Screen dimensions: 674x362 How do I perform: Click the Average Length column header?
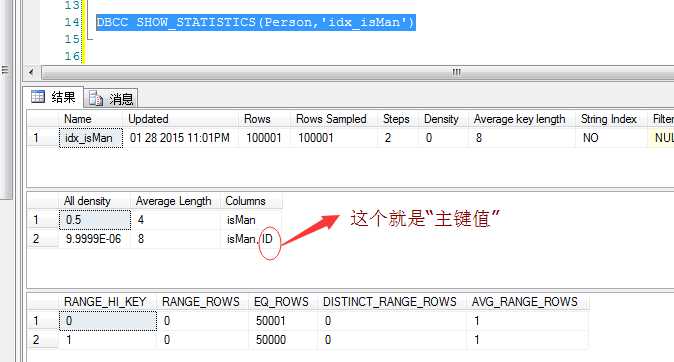[175, 201]
